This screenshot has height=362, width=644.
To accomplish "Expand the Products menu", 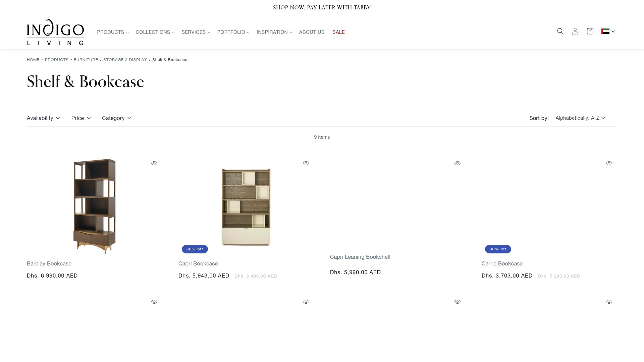I will coord(113,32).
